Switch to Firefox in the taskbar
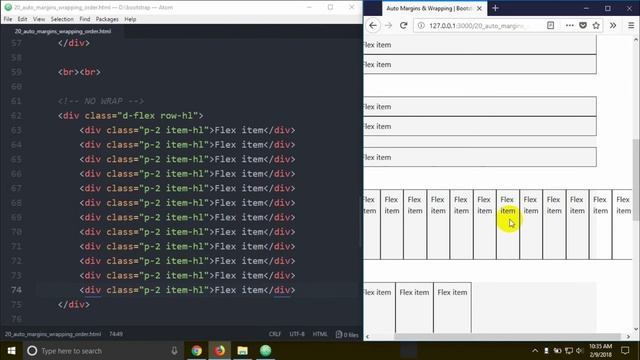The image size is (640, 360). coord(219,351)
